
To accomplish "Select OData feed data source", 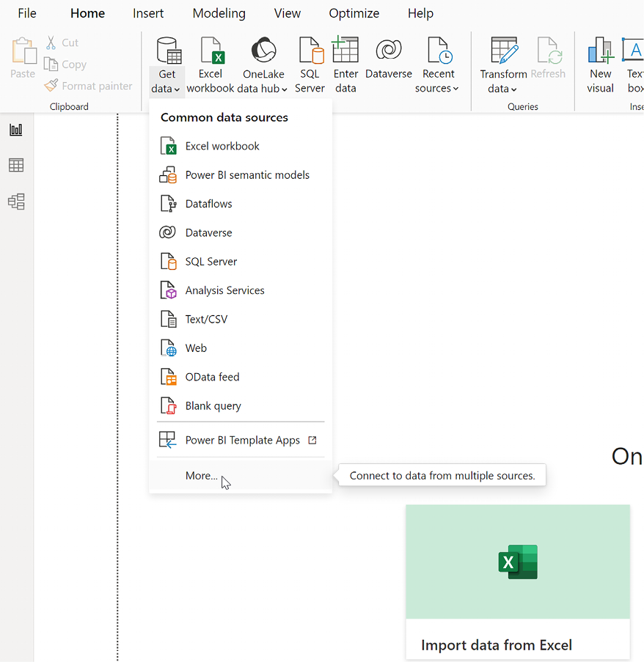I will (241, 377).
